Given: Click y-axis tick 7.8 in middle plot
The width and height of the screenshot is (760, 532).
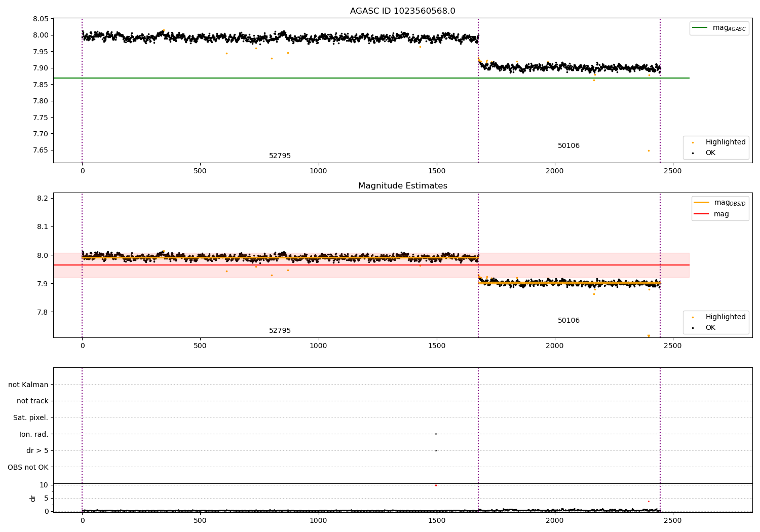Looking at the screenshot, I should pyautogui.click(x=43, y=312).
